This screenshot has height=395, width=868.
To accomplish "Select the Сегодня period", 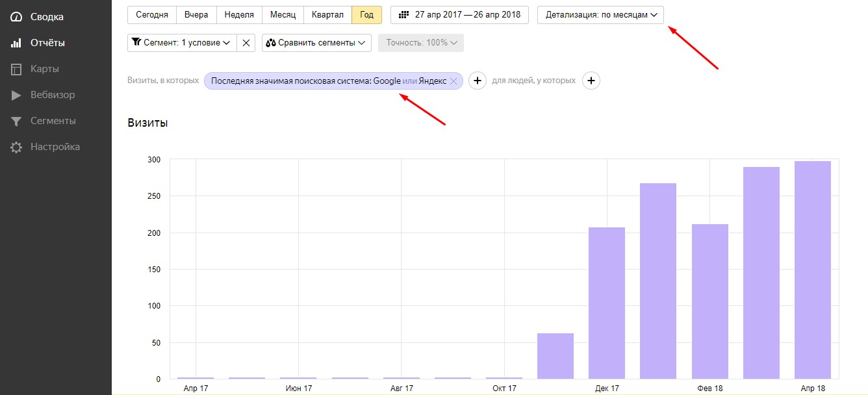I will tap(152, 14).
